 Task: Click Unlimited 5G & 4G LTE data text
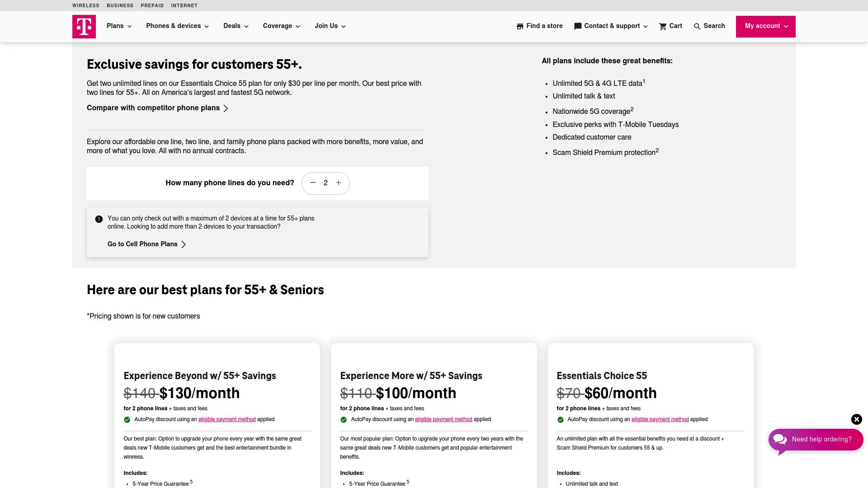point(599,83)
